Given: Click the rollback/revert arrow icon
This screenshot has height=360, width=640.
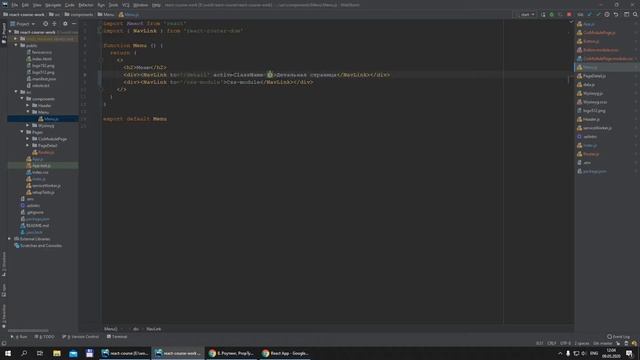Looking at the screenshot, I should [616, 14].
